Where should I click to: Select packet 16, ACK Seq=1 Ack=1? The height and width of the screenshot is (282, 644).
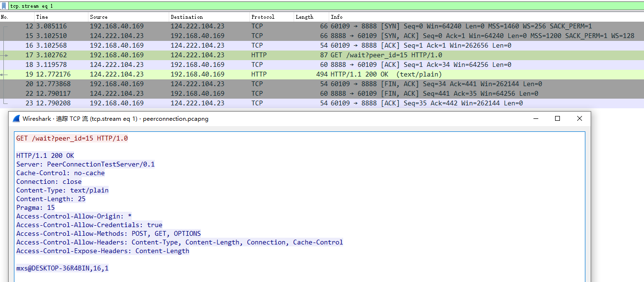click(322, 45)
